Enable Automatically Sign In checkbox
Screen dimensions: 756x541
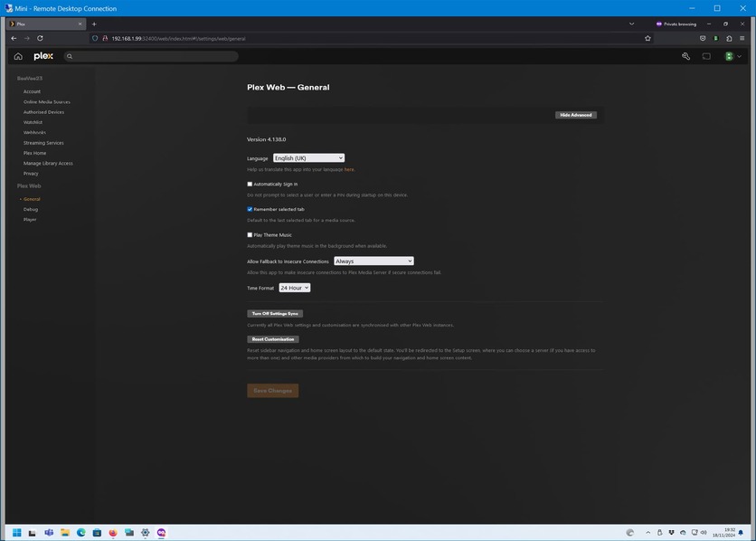click(x=250, y=185)
